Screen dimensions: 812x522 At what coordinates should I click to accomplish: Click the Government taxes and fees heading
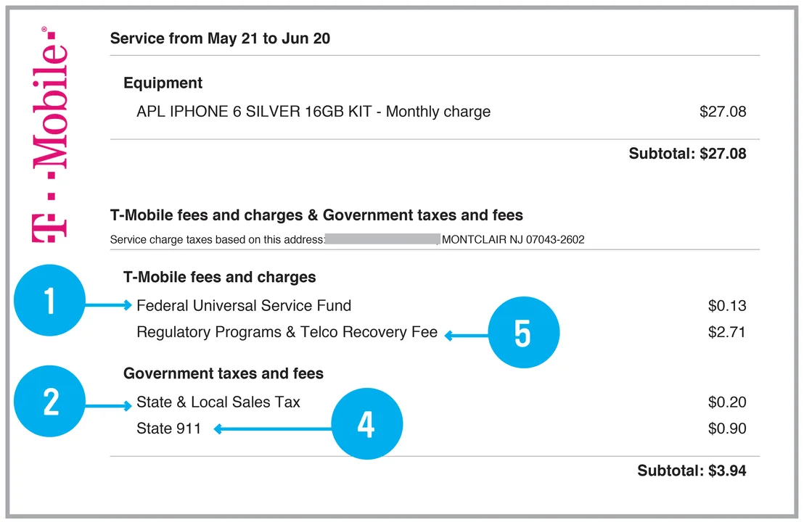(223, 373)
